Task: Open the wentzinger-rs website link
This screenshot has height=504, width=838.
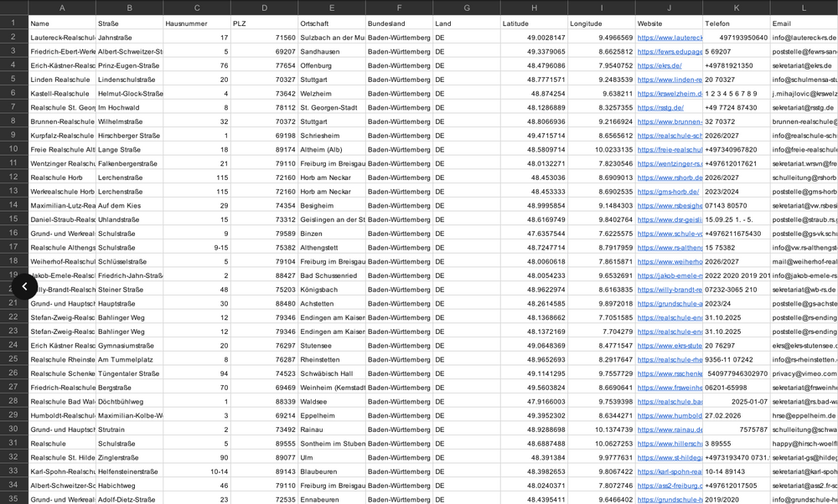Action: (x=670, y=163)
